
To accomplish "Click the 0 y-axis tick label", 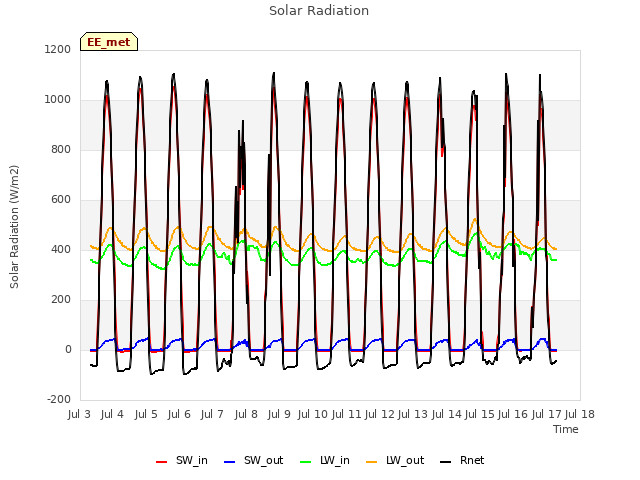I will click(x=69, y=349).
